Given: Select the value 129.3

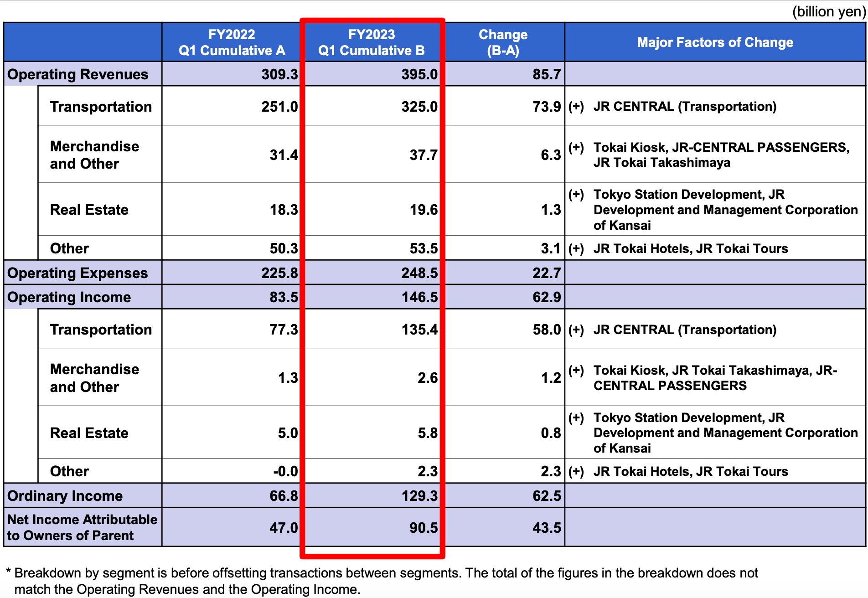Looking at the screenshot, I should coord(419,496).
